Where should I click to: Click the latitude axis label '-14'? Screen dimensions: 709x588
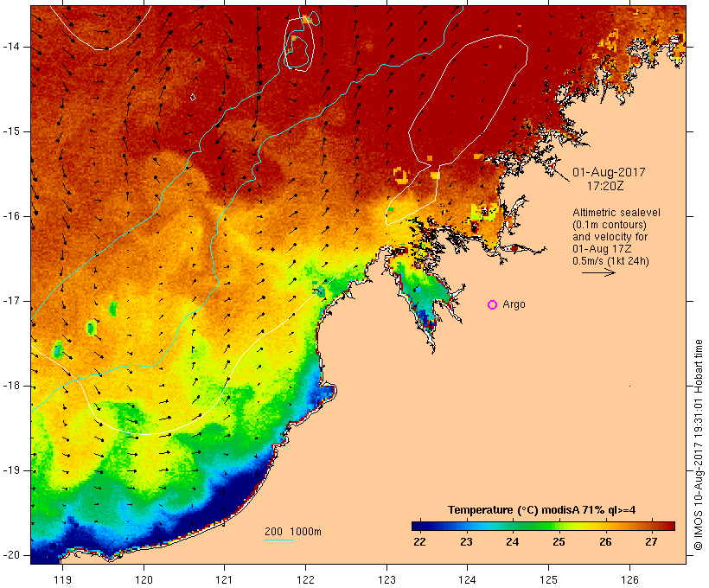pyautogui.click(x=11, y=47)
